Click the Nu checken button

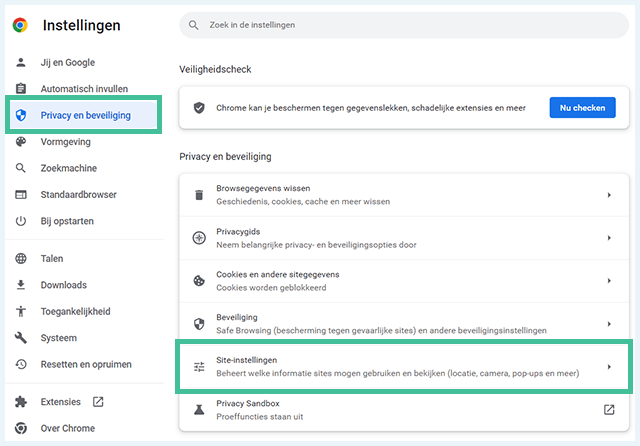pyautogui.click(x=582, y=108)
